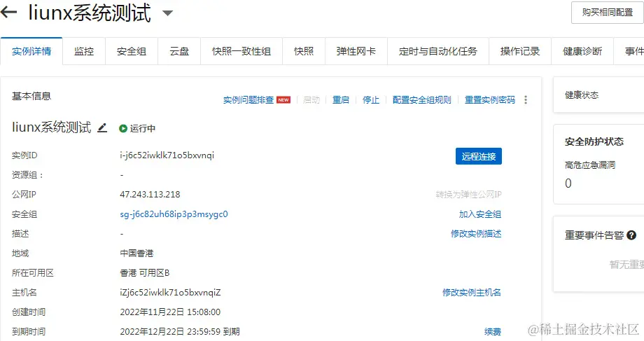Screen dimensions: 644x341
Task: Click the 基本信息 section heading
Action: pos(31,96)
